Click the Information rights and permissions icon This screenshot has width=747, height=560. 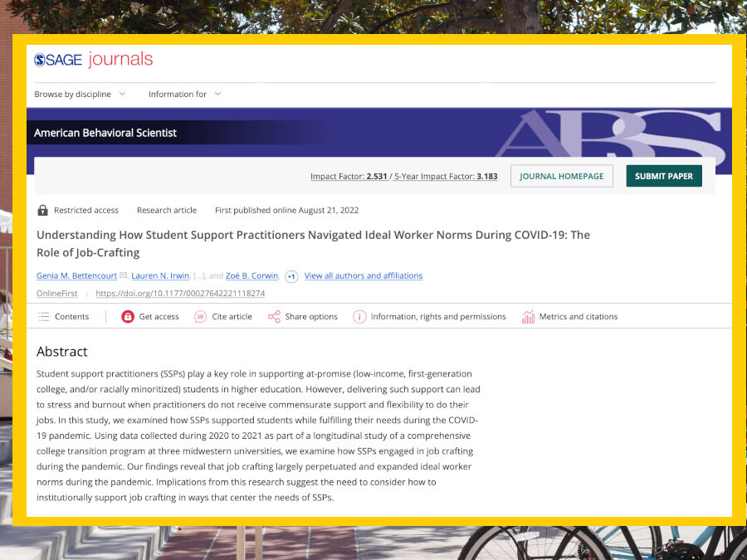tap(359, 317)
